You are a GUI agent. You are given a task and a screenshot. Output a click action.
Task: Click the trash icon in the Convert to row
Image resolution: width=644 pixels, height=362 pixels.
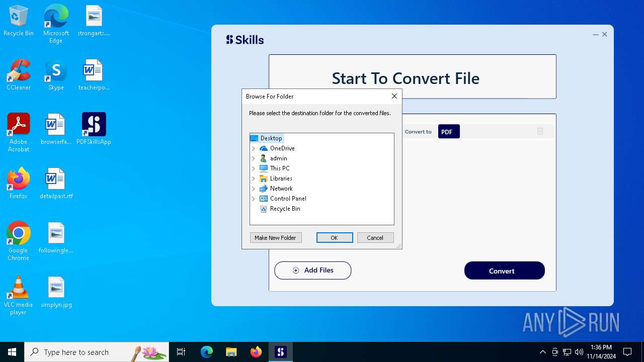tap(540, 131)
